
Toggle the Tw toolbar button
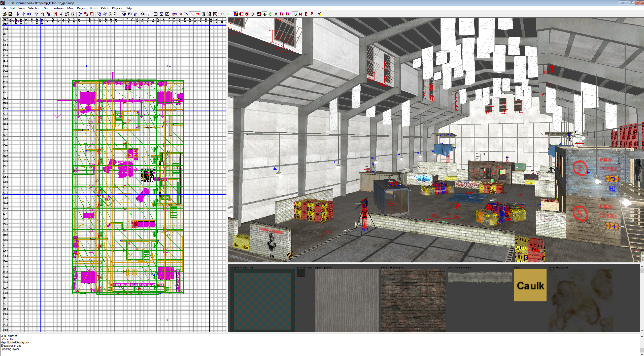coord(295,14)
